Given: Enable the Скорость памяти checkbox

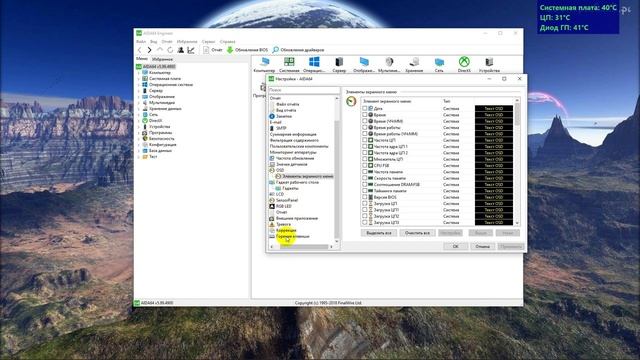Looking at the screenshot, I should [364, 178].
